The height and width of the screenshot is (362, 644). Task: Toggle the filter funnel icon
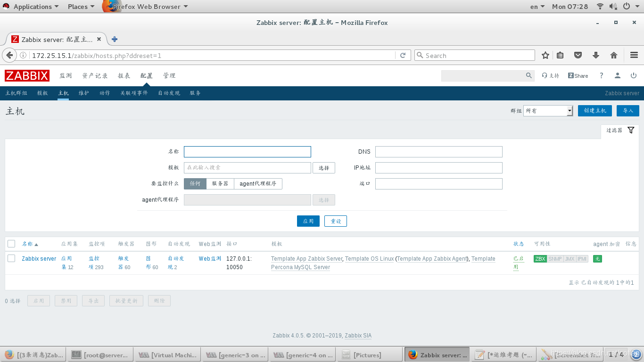click(x=631, y=130)
